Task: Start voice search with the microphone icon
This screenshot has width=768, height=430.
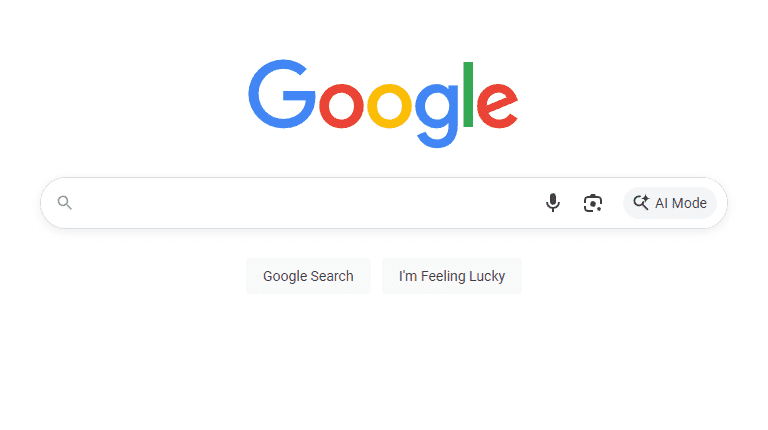Action: coord(552,202)
